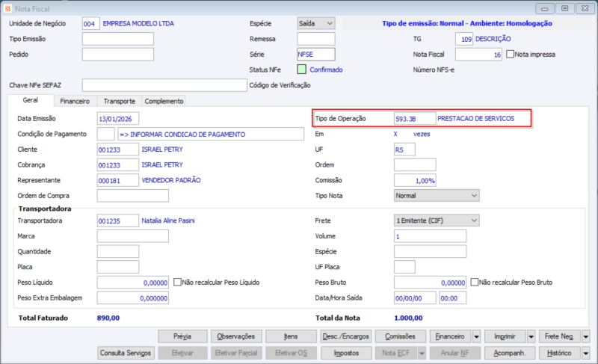Click the Volume field
Viewport: 598px width, 364px height.
(431, 236)
